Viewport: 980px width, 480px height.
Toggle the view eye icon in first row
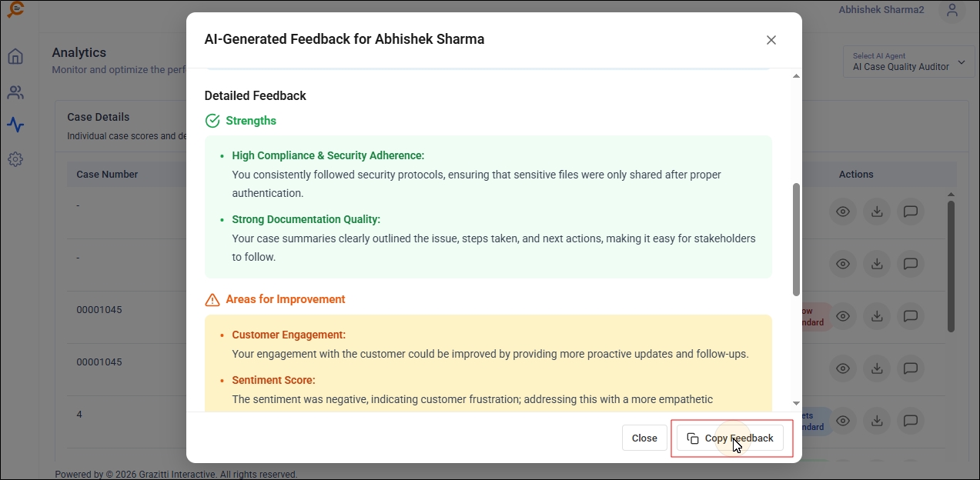click(843, 212)
